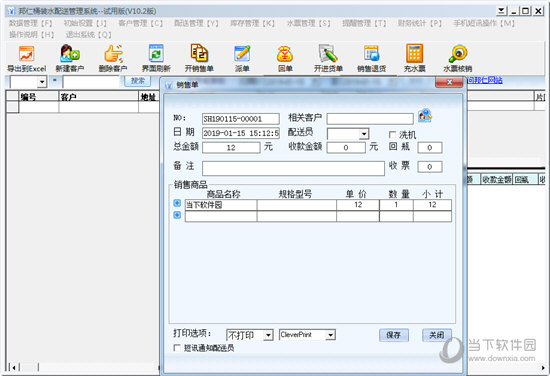Open search field dropdown left of 搜索
This screenshot has height=376, width=550.
42,82
